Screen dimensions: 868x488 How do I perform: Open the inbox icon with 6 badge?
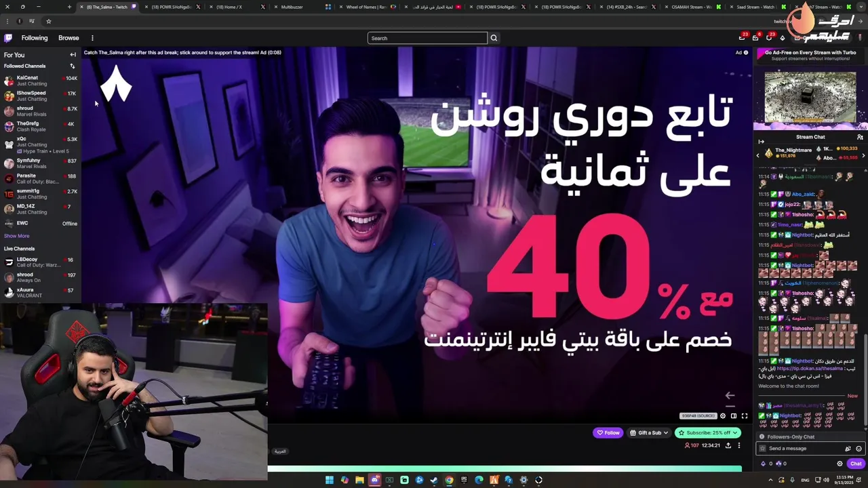tap(755, 38)
